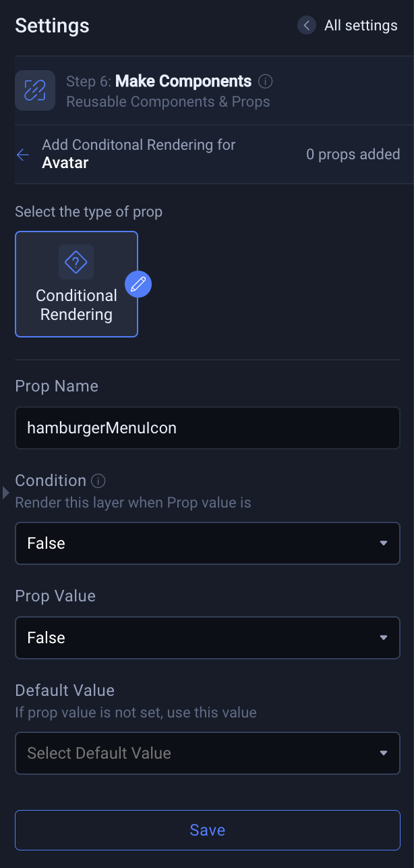The width and height of the screenshot is (414, 868).
Task: Click the Make Components step icon
Action: (x=34, y=90)
